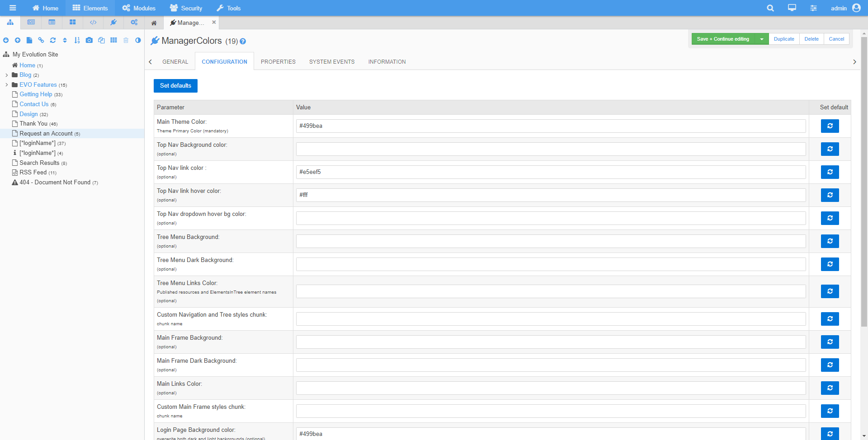The width and height of the screenshot is (868, 440).
Task: Preview the website using the monitor icon
Action: click(792, 8)
